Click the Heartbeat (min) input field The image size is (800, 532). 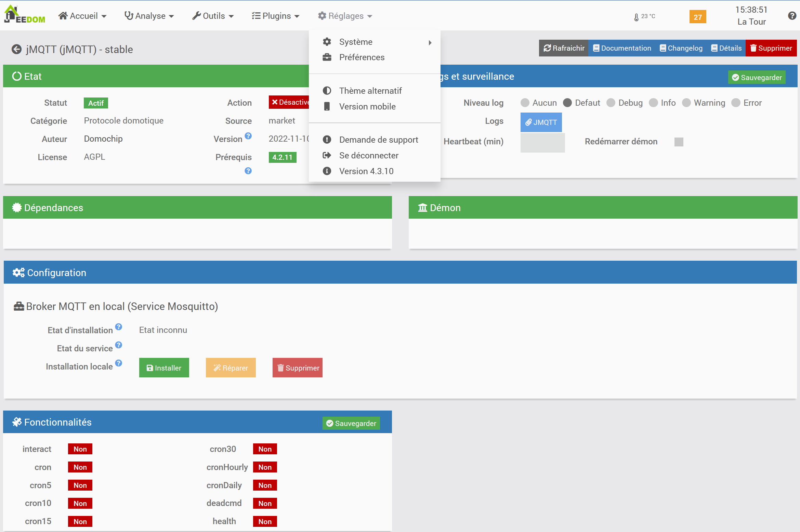click(542, 143)
